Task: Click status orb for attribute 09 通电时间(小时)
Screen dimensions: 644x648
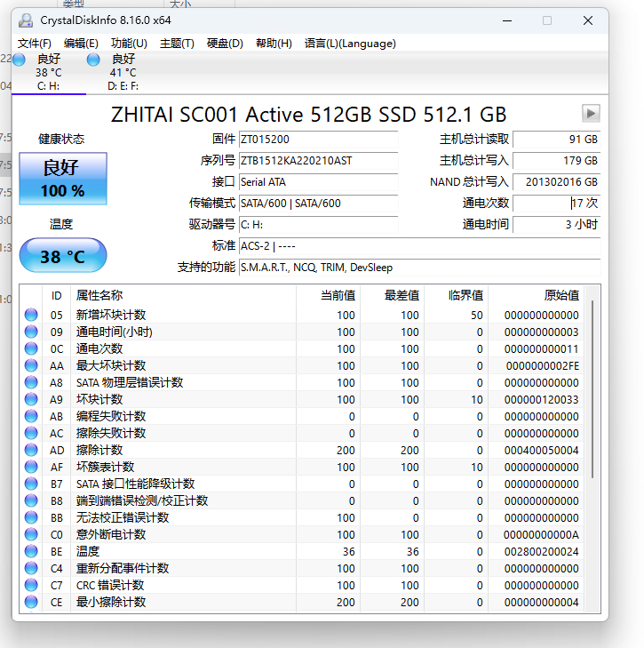Action: coord(31,332)
